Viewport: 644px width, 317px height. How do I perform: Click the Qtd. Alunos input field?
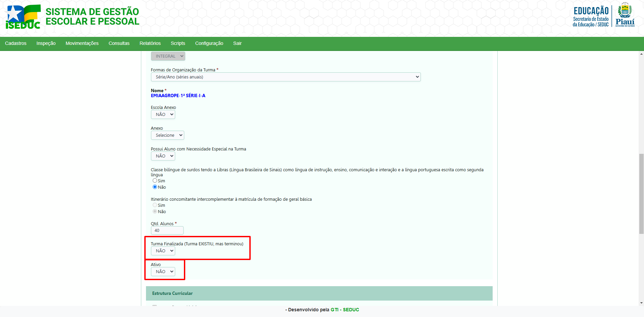(x=167, y=231)
